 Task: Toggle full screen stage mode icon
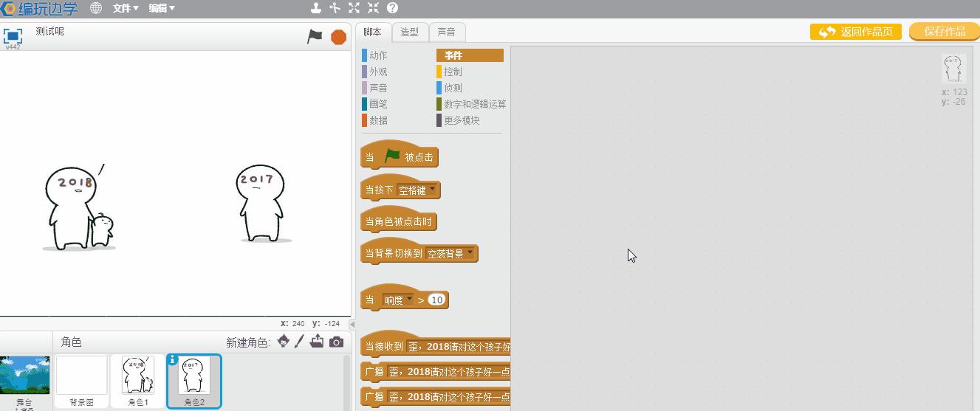(13, 36)
